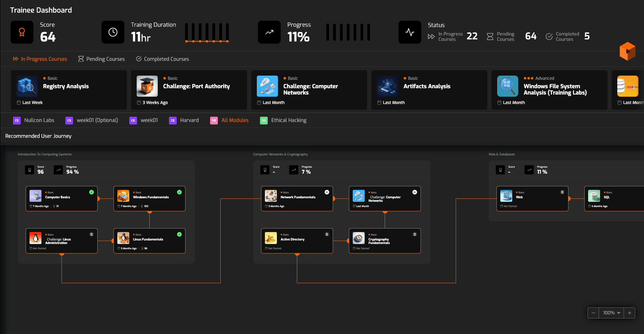The width and height of the screenshot is (644, 334).
Task: Open Cryptography Fundamentals journey node title
Action: click(x=379, y=241)
